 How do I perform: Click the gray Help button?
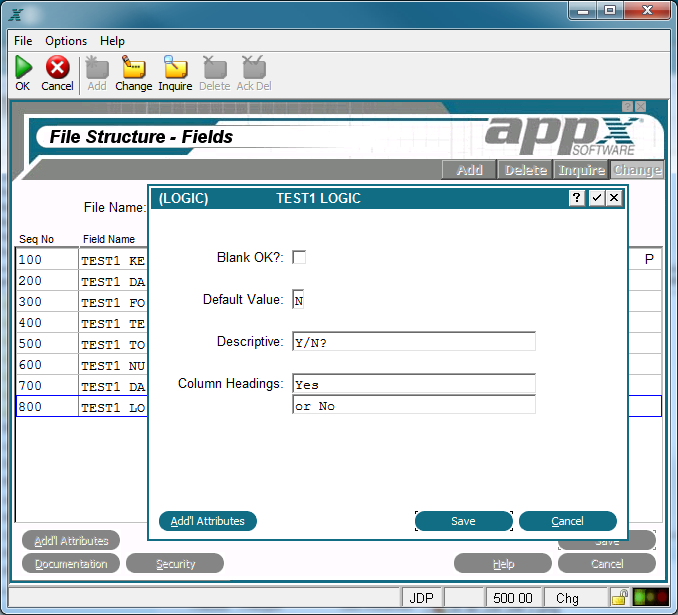pos(503,564)
